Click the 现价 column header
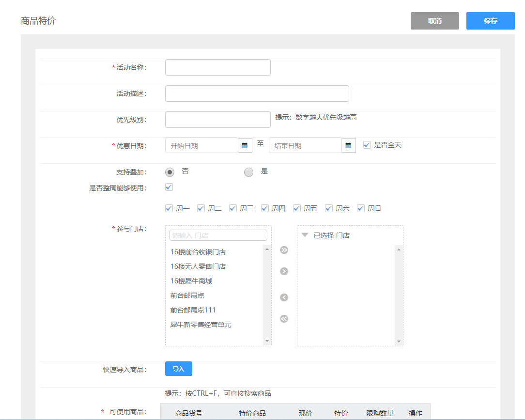This screenshot has height=420, width=525. (x=305, y=413)
